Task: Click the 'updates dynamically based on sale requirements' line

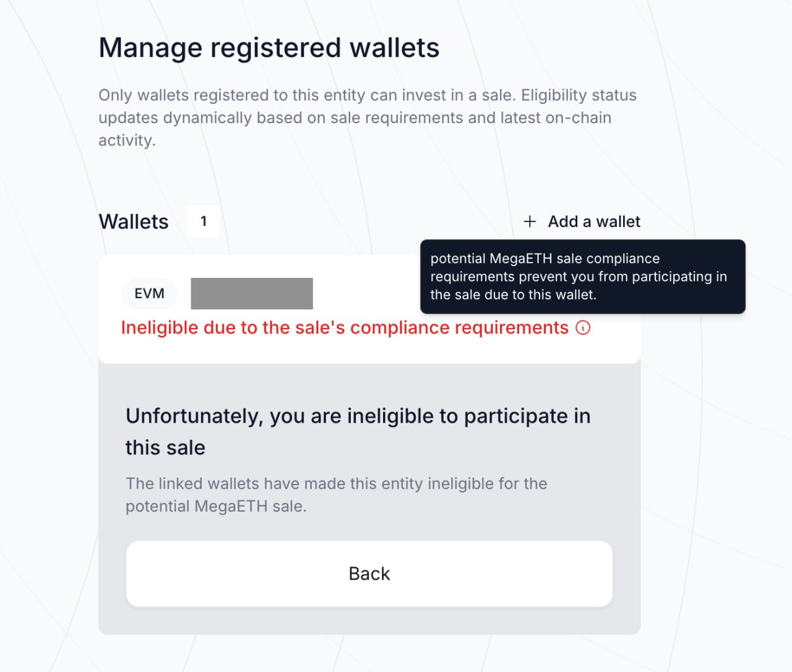Action: tap(355, 118)
